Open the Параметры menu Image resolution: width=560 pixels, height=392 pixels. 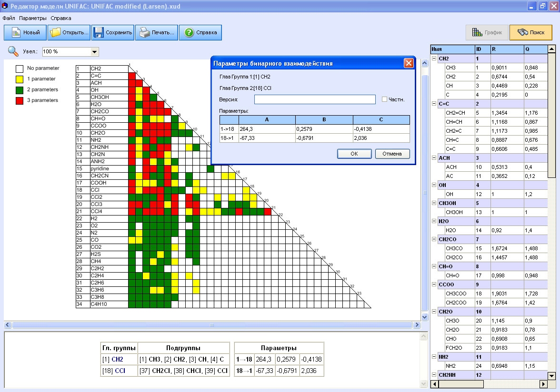click(x=33, y=18)
